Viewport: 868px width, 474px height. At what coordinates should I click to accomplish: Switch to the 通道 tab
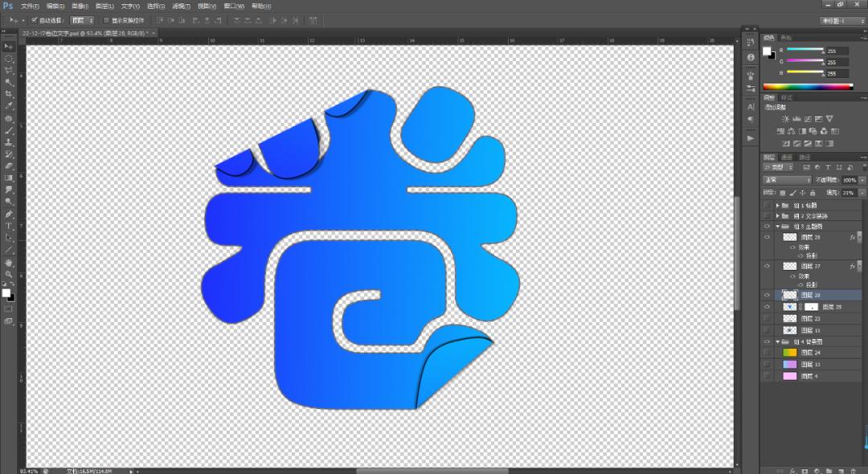coord(787,157)
